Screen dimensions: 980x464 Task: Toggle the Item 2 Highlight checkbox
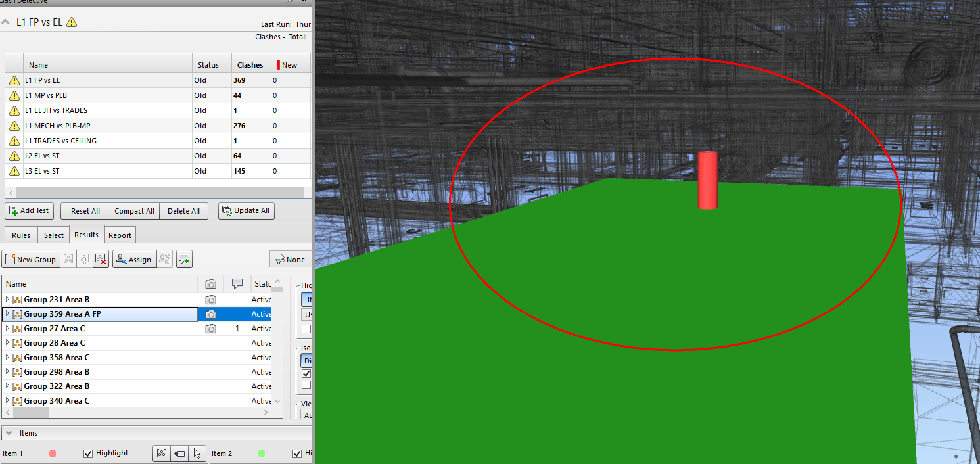pyautogui.click(x=297, y=453)
